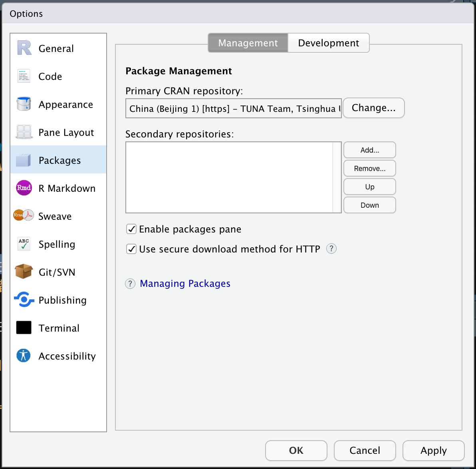The width and height of the screenshot is (476, 469).
Task: Select the Code settings icon
Action: pos(24,76)
